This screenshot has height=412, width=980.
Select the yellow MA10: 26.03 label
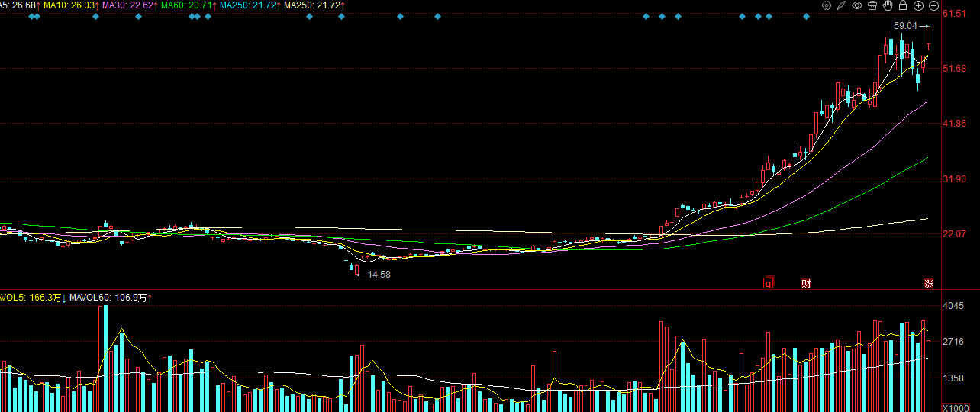[x=70, y=5]
